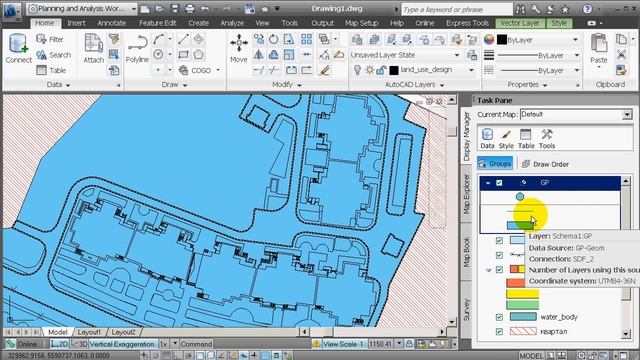640x360 pixels.
Task: Select the Rotate tool
Action: [x=274, y=39]
